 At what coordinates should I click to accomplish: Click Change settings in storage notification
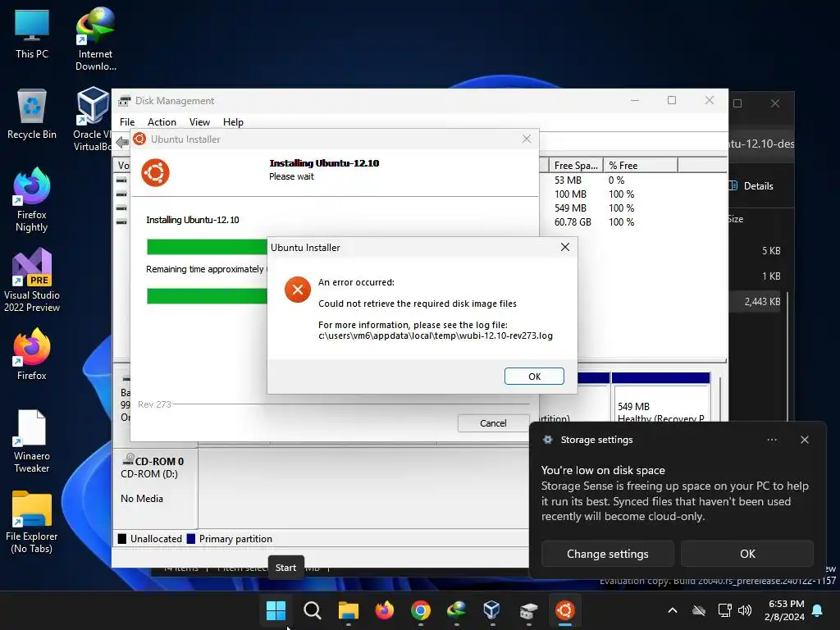608,554
